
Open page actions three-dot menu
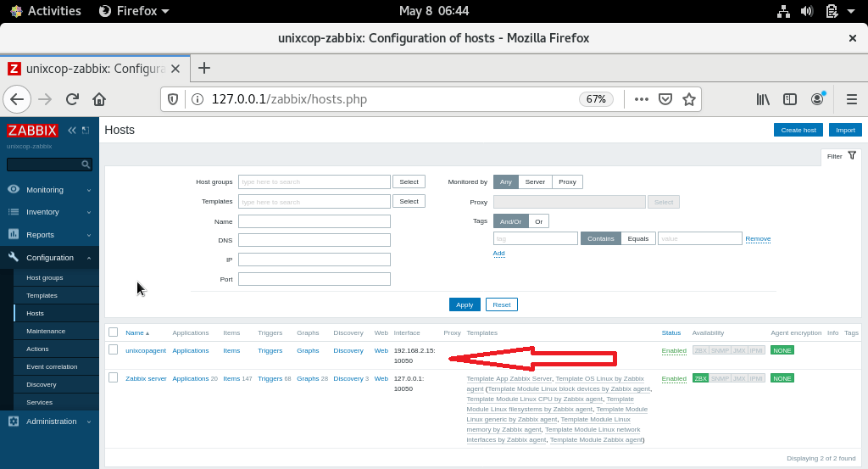641,99
